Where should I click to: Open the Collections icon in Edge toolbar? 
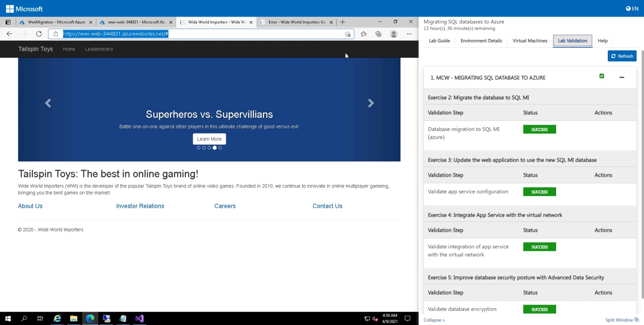[378, 34]
